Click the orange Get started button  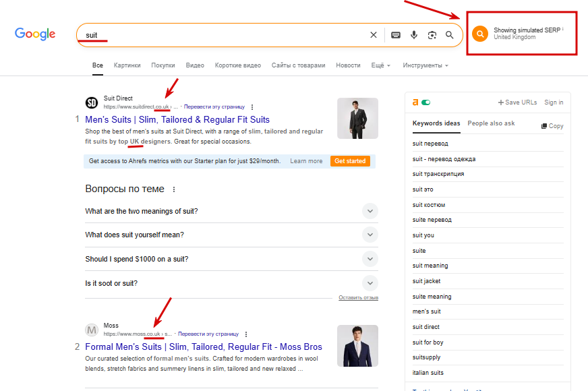[x=350, y=161]
